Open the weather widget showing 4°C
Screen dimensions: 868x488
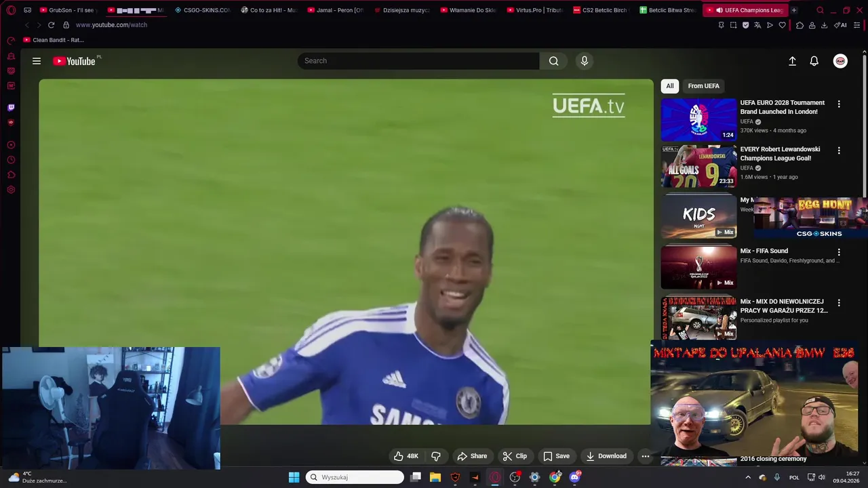[x=37, y=477]
